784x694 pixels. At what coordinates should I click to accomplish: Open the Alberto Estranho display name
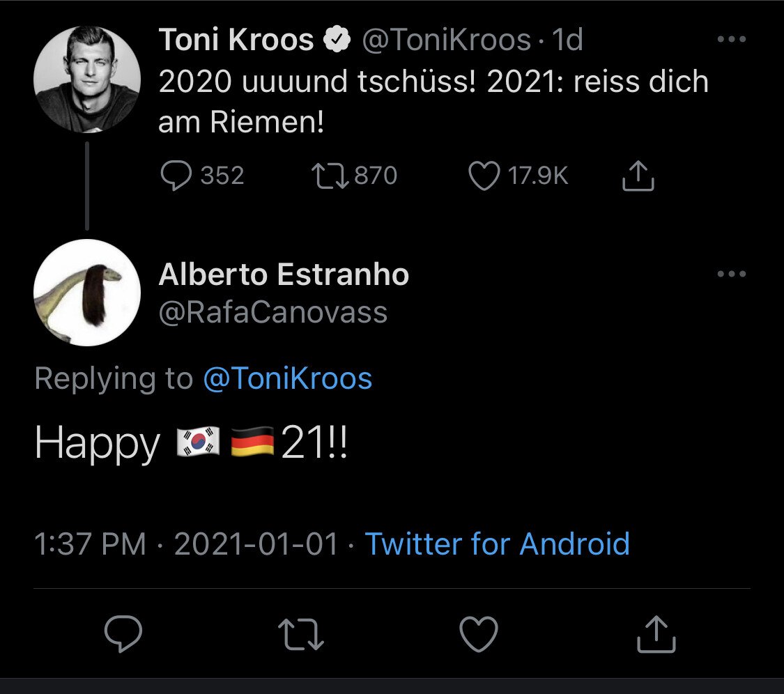point(284,275)
